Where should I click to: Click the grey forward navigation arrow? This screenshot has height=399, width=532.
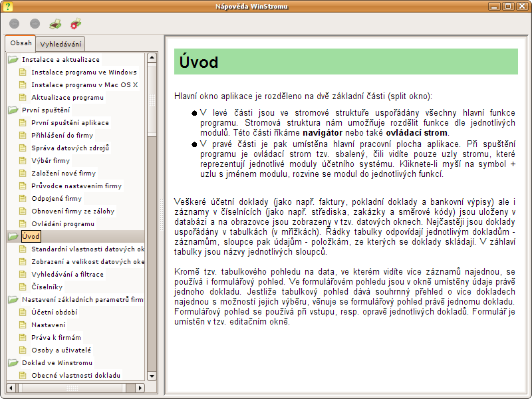coord(35,24)
